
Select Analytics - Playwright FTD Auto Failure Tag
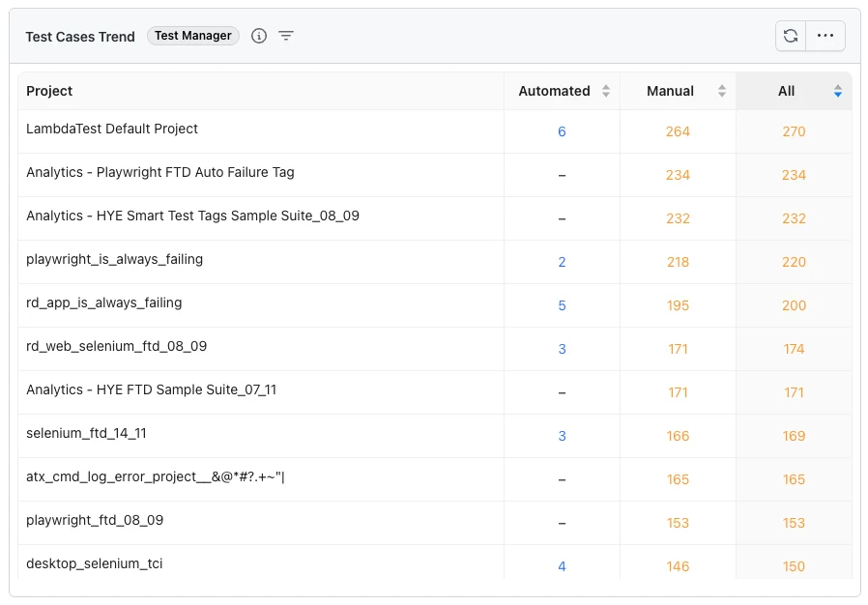(160, 172)
